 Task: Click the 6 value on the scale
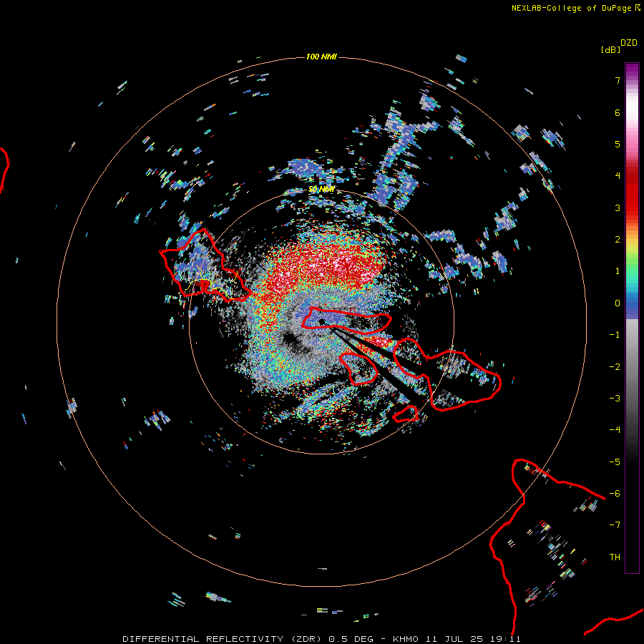(x=618, y=112)
